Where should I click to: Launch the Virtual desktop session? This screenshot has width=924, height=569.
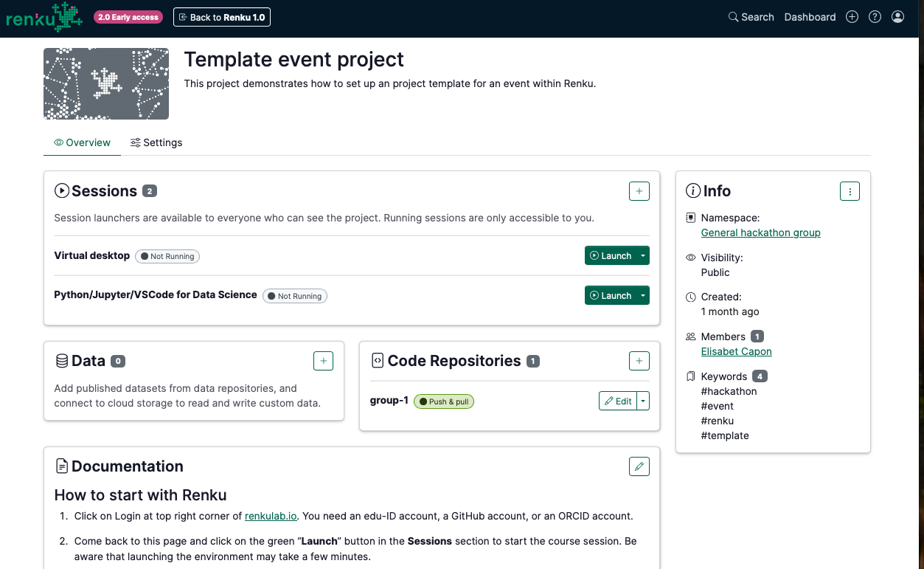point(613,255)
